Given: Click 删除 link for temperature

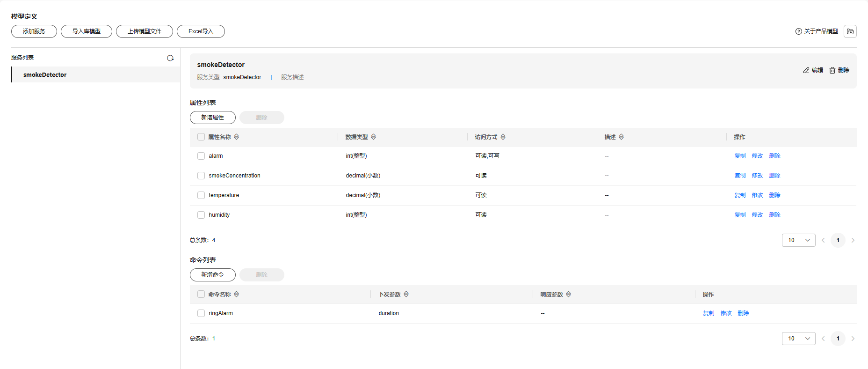Looking at the screenshot, I should click(x=774, y=195).
